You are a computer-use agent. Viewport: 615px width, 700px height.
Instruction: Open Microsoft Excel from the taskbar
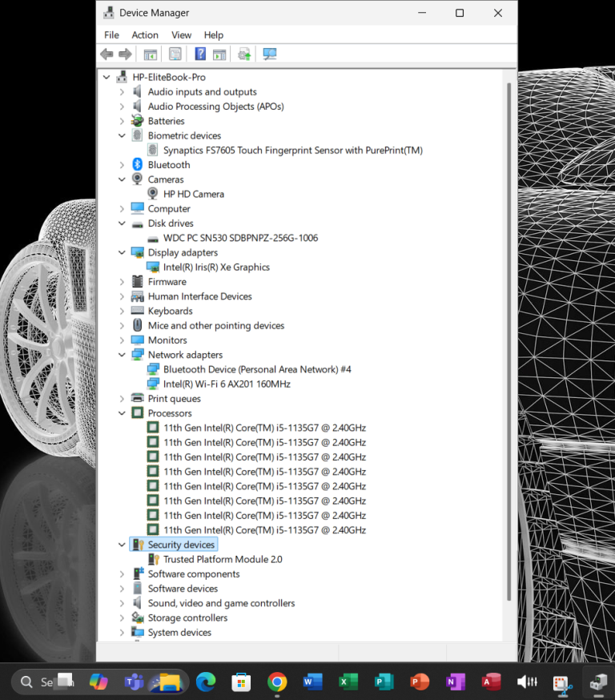pos(348,682)
